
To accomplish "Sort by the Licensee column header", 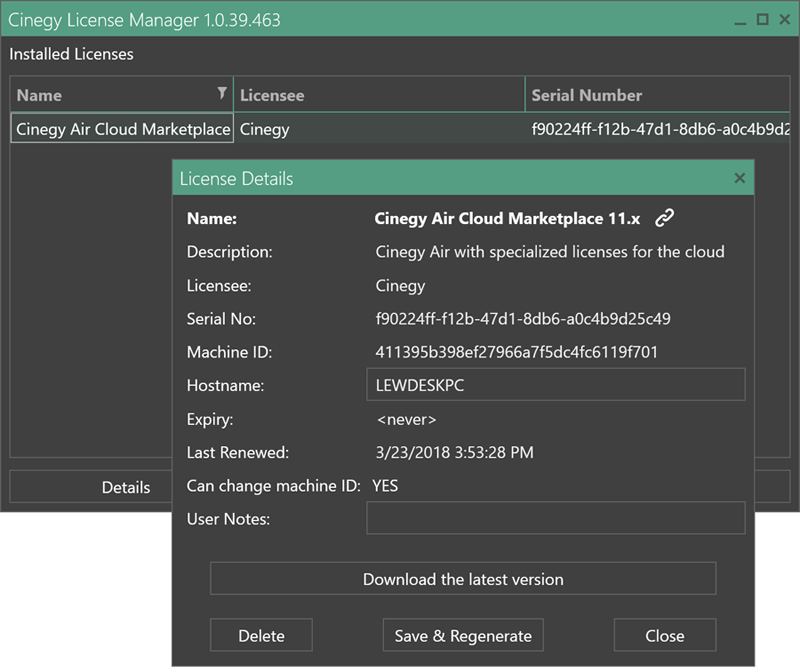I will coord(379,94).
